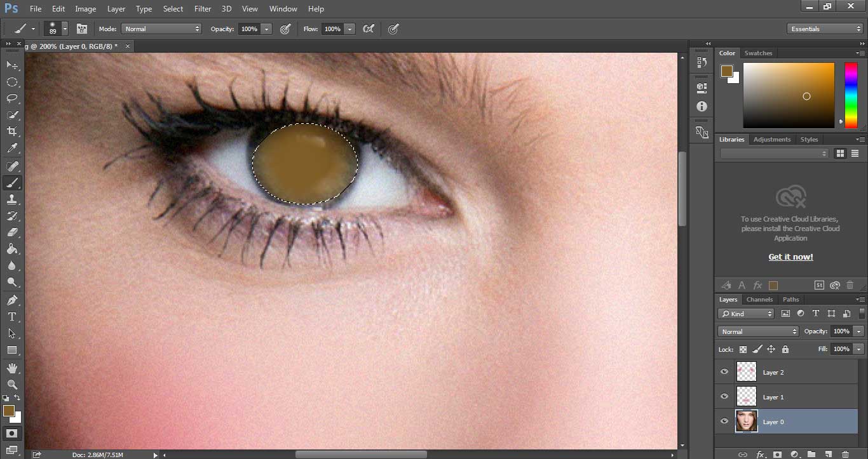Viewport: 868px width, 459px height.
Task: Open the History panel icon
Action: (702, 62)
